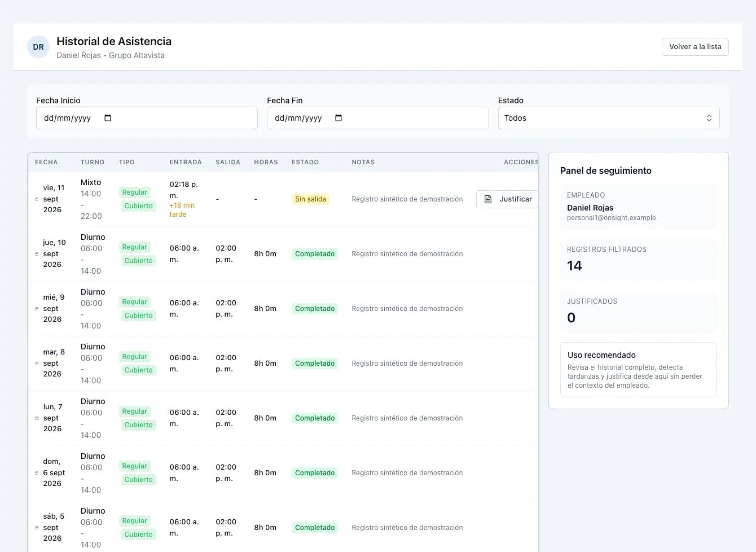Click the calendar icon beside dom, 6 sept
The image size is (756, 552).
(x=37, y=473)
